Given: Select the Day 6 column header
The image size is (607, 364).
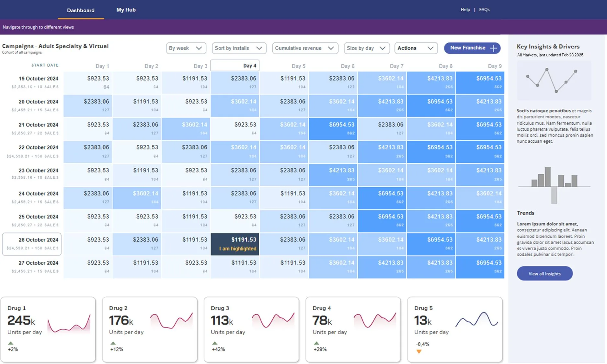Looking at the screenshot, I should (348, 66).
